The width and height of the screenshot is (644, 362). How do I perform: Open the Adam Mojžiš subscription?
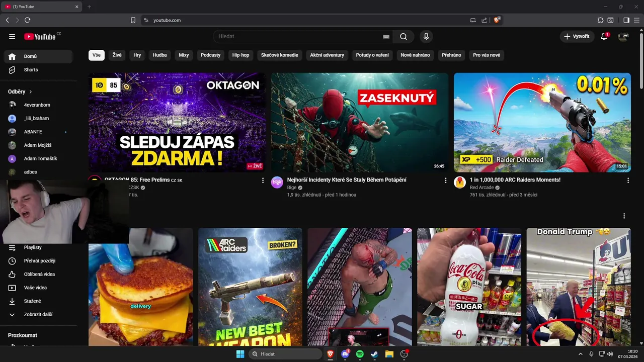(x=38, y=145)
